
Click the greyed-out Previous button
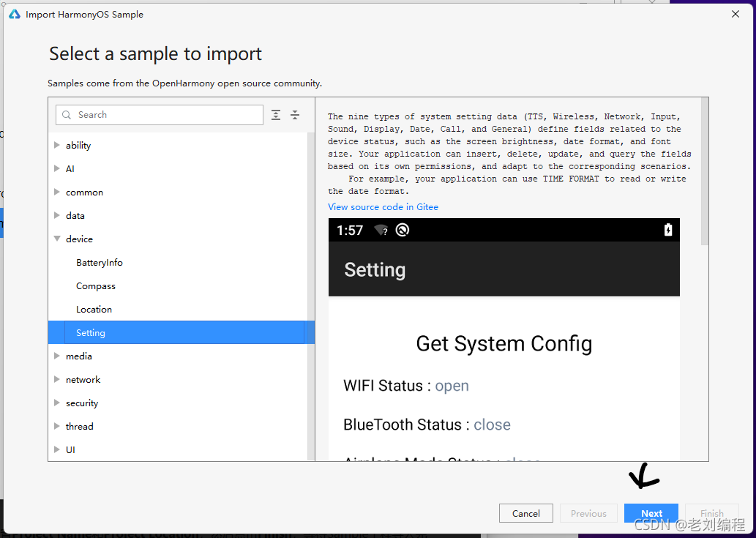click(x=588, y=513)
